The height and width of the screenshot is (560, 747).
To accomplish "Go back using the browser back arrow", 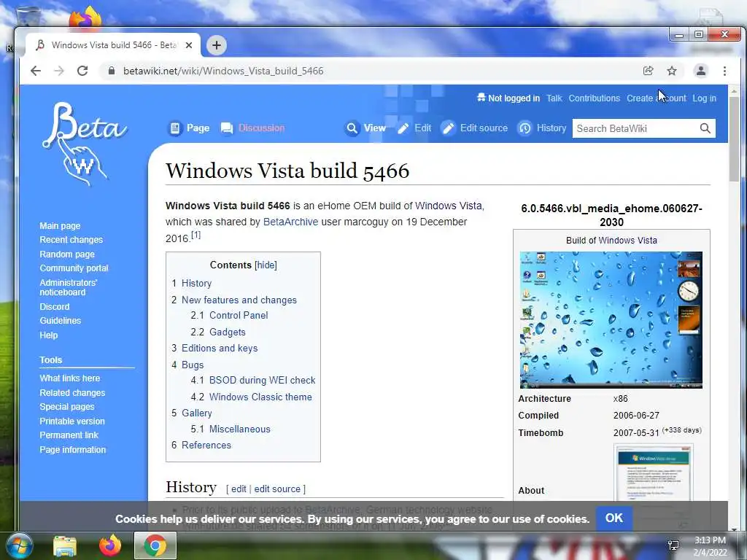I will coord(36,71).
